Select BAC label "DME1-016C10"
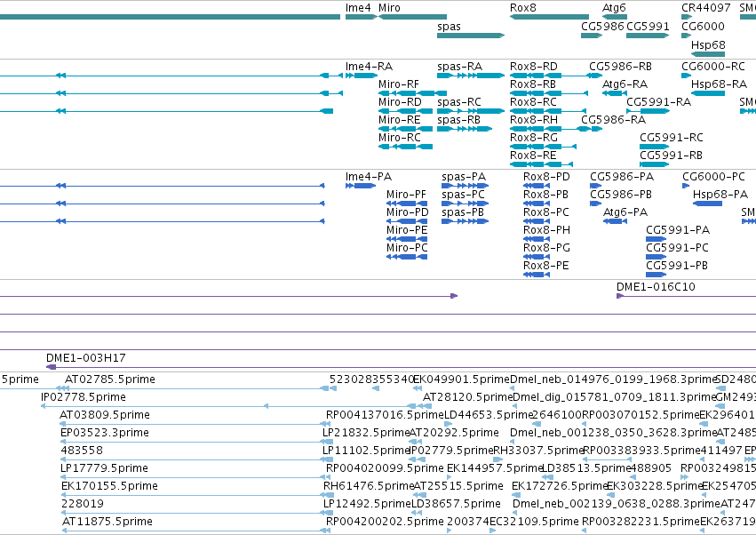 tap(656, 287)
